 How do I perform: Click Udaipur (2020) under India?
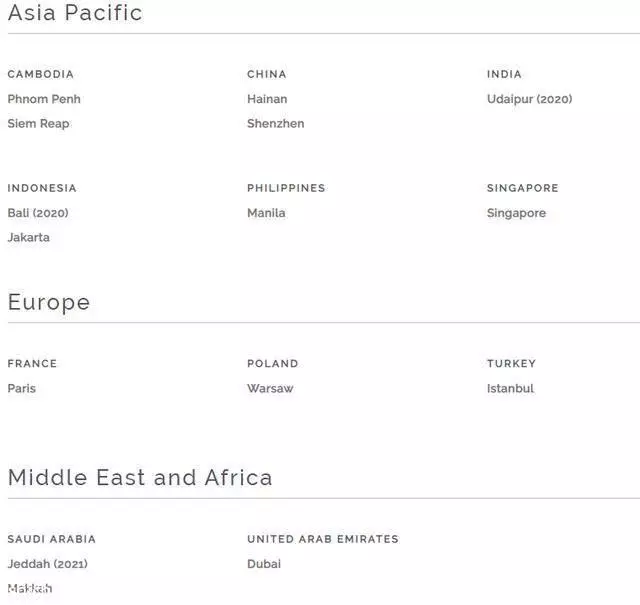point(529,99)
